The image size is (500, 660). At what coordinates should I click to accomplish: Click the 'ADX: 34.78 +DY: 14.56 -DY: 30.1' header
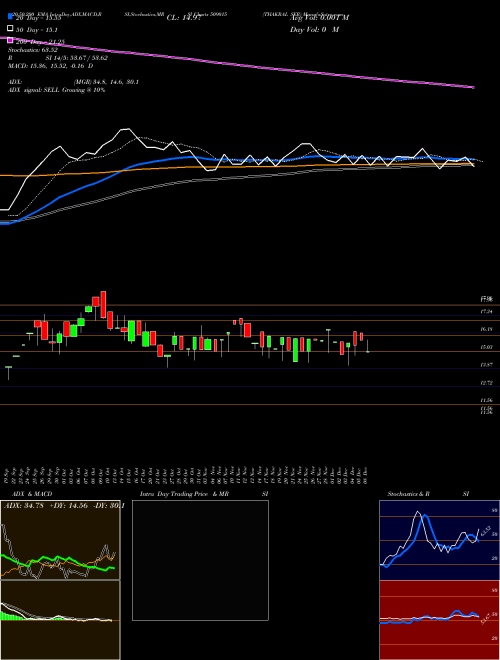64,506
